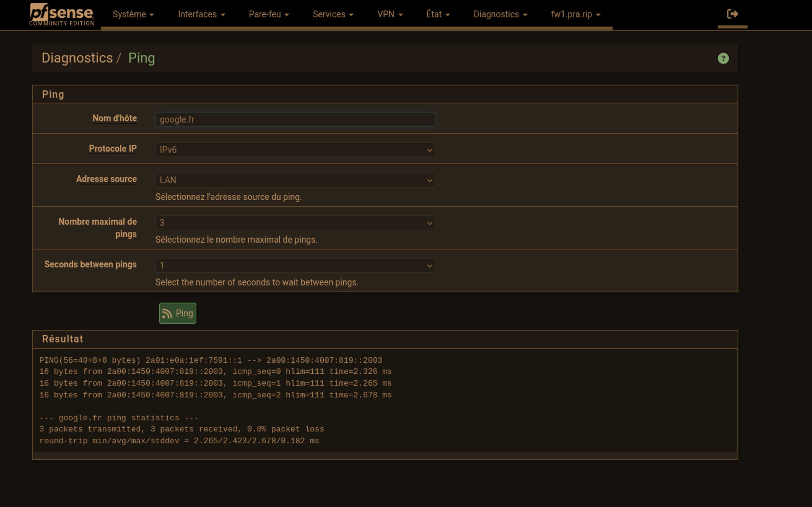The width and height of the screenshot is (812, 507).
Task: Click the Protocole IP label
Action: [113, 149]
